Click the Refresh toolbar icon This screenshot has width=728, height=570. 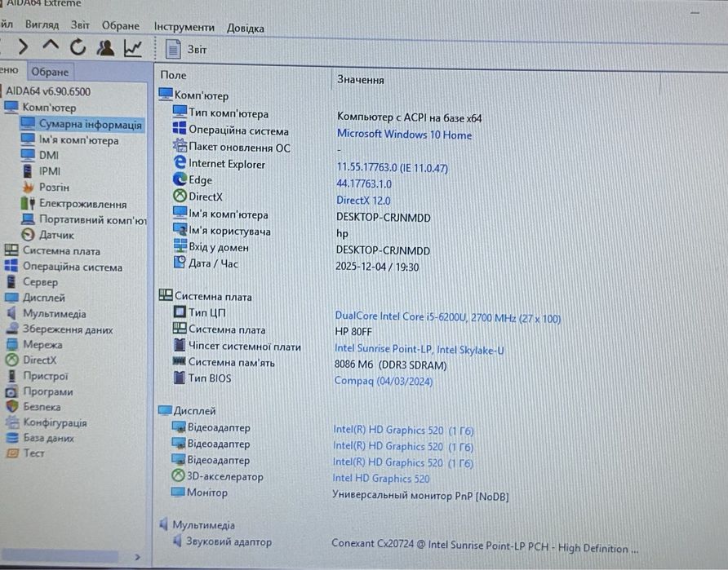tap(78, 46)
